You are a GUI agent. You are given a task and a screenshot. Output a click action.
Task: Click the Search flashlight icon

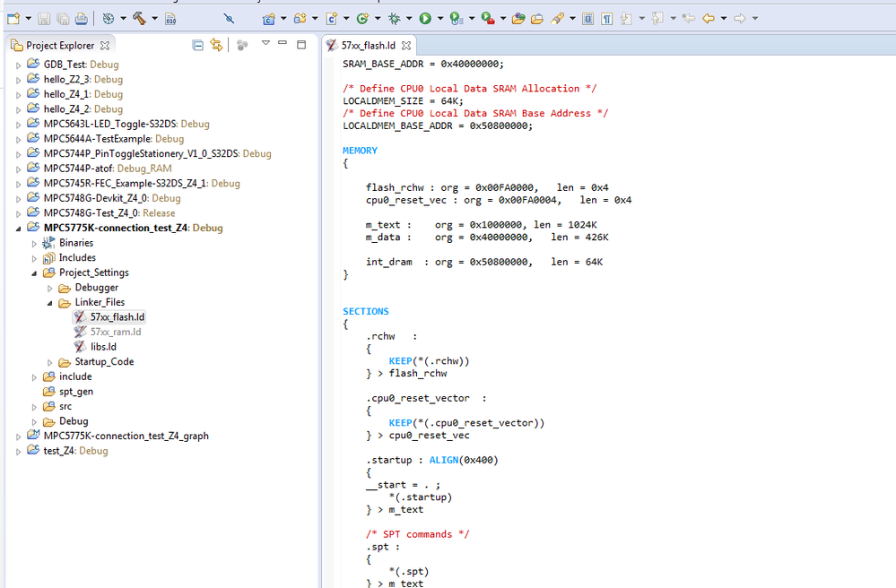pos(557,18)
